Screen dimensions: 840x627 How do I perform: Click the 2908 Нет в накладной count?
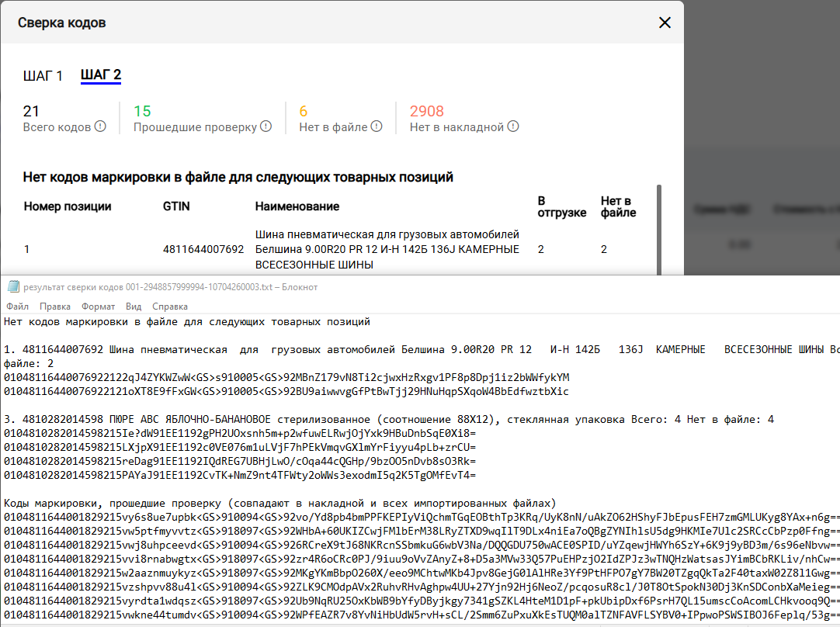(427, 111)
